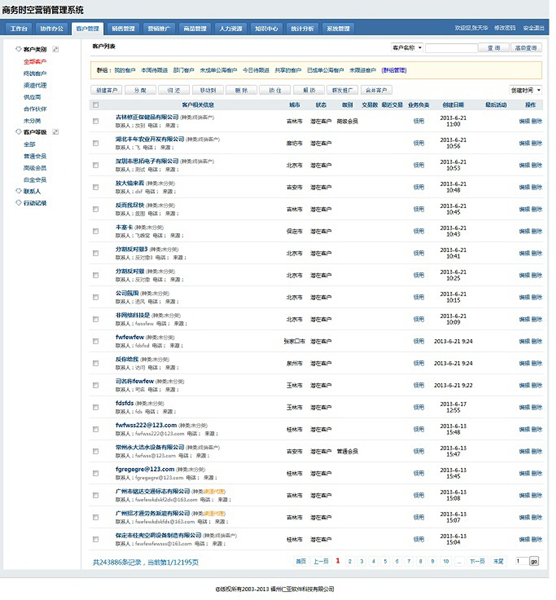Click the diamond bullet icon before 行动记录

pos(18,203)
